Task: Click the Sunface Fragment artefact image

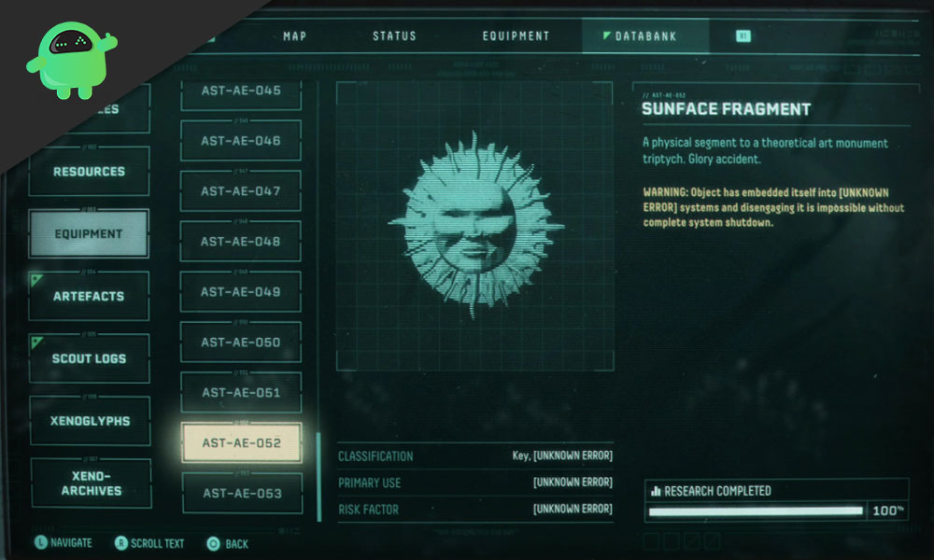Action: [x=474, y=226]
